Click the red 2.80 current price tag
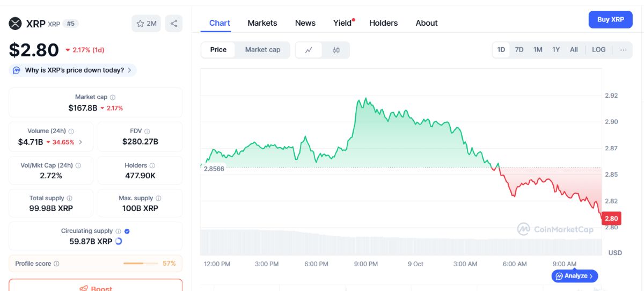 (x=612, y=219)
